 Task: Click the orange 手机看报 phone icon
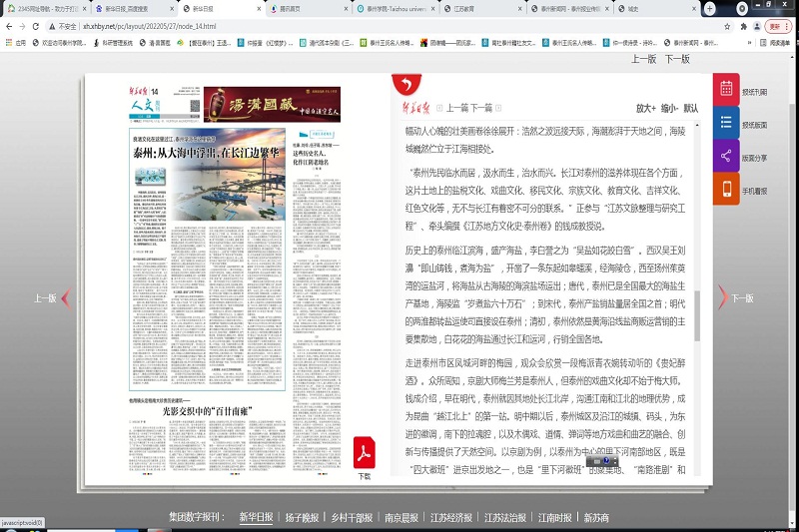(726, 190)
